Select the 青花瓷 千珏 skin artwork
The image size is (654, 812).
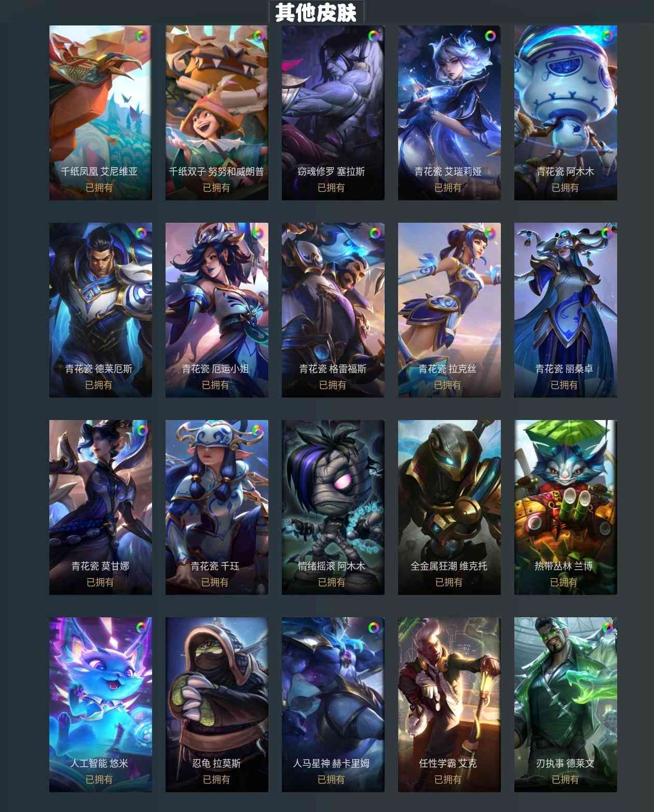tap(217, 507)
